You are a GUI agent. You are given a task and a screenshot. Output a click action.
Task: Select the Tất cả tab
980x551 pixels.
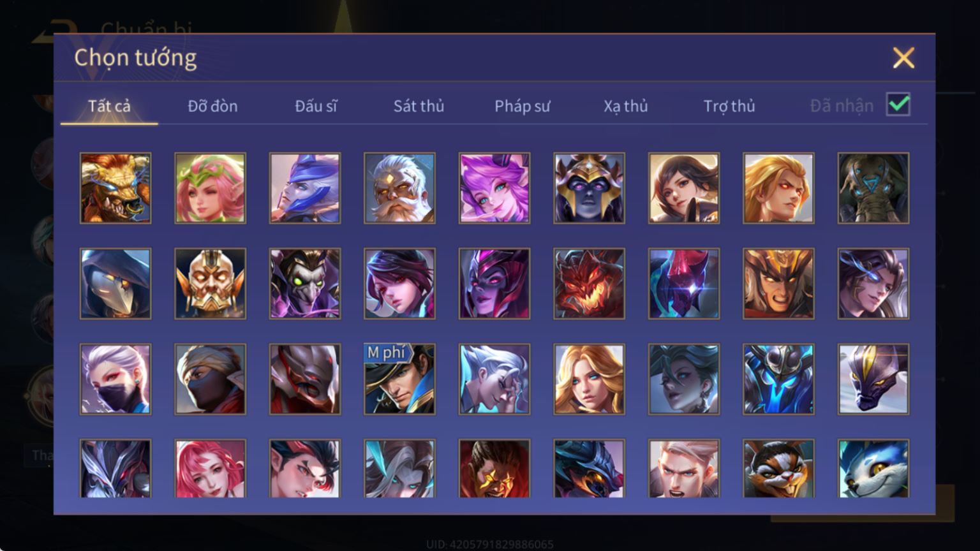click(x=109, y=106)
